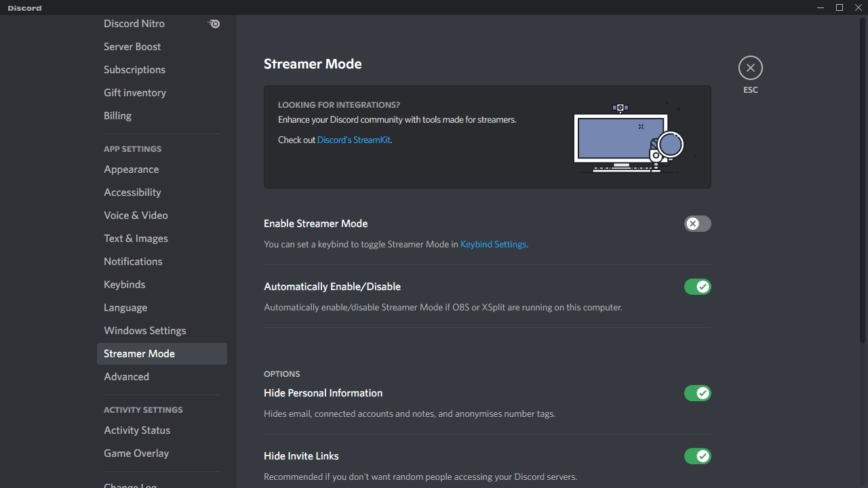
Task: Click the OPTIONS section label
Action: [282, 374]
